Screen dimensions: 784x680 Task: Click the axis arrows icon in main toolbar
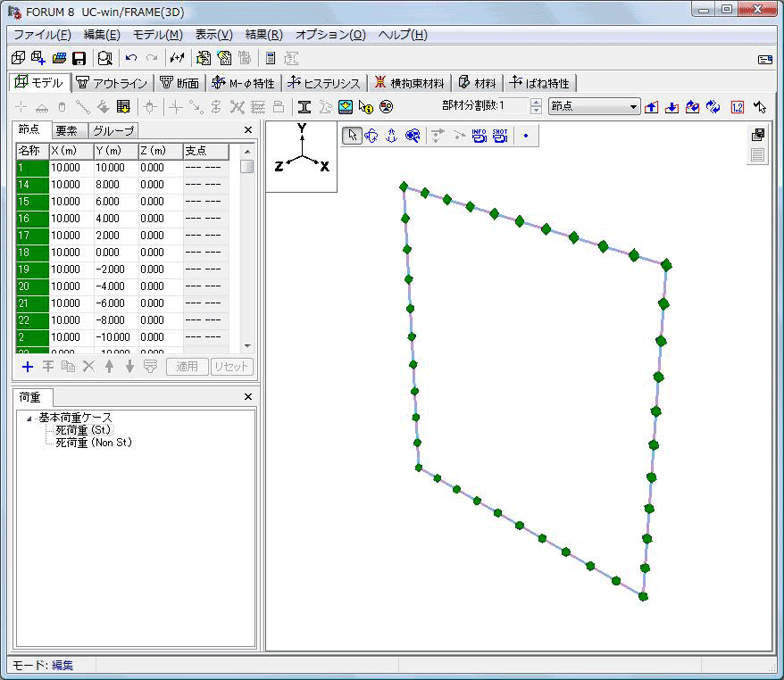point(177,59)
